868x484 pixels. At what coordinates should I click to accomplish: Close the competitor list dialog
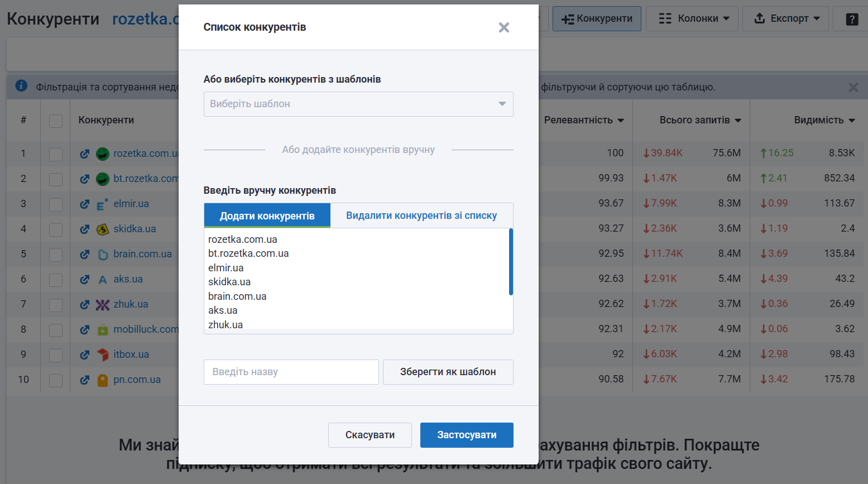click(503, 27)
